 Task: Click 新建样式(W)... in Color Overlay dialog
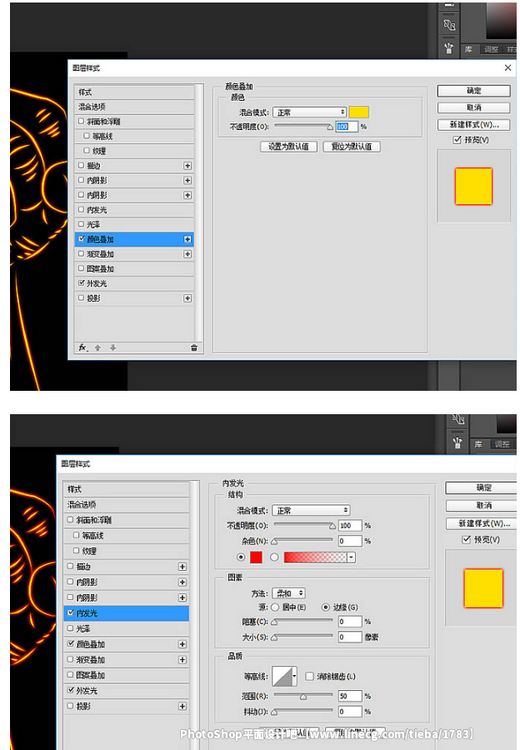[x=474, y=124]
